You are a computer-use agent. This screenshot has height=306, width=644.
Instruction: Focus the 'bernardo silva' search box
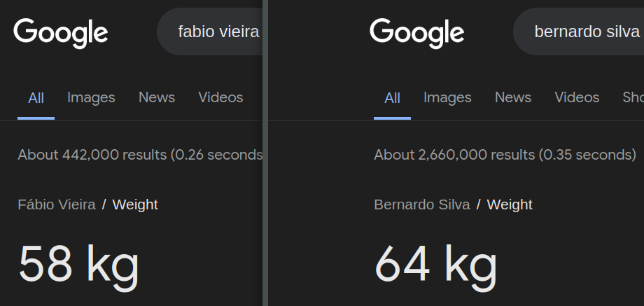coord(578,32)
